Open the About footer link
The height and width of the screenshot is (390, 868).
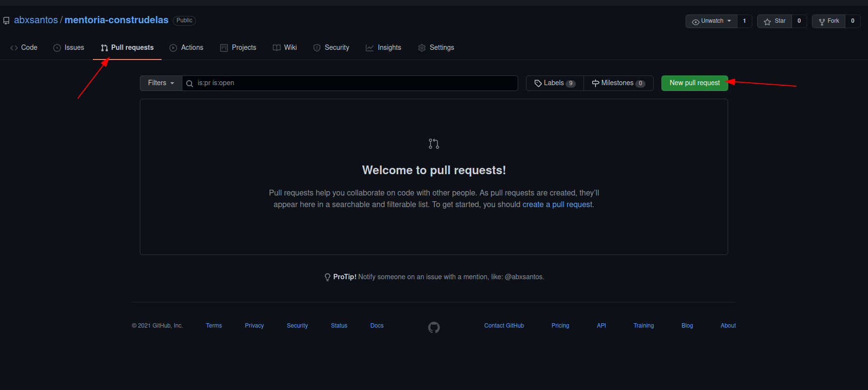(x=728, y=326)
